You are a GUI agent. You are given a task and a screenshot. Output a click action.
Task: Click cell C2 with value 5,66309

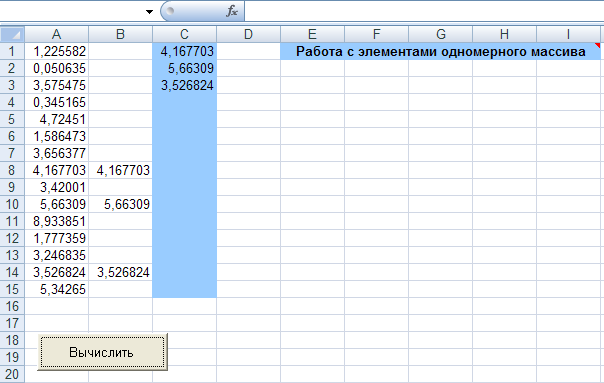click(185, 68)
